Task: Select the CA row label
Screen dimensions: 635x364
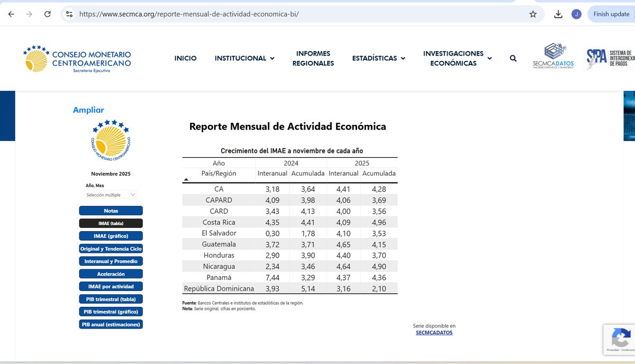Action: click(219, 189)
